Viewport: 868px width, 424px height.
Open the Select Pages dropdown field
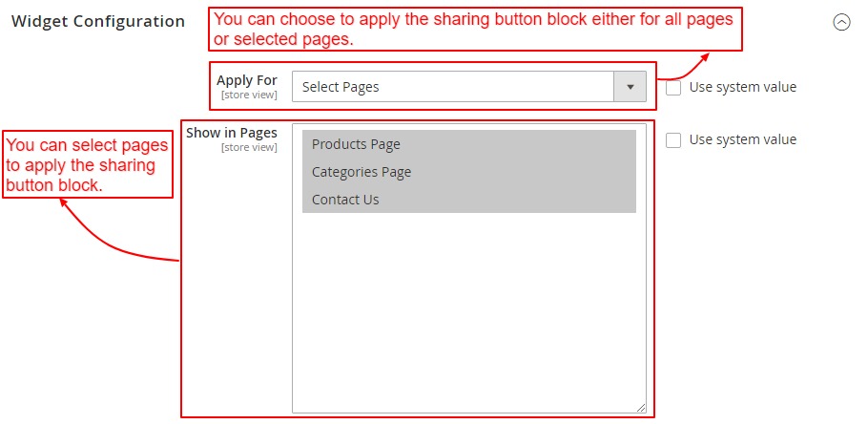tap(453, 87)
